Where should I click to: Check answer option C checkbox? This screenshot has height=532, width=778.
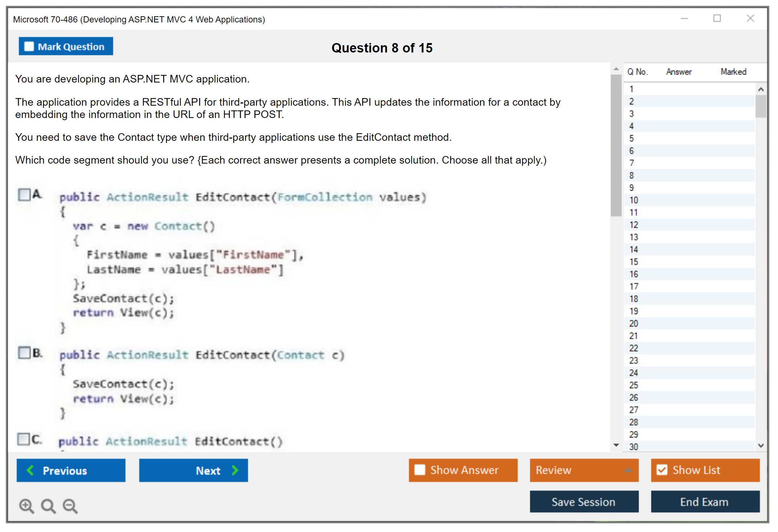pos(24,439)
